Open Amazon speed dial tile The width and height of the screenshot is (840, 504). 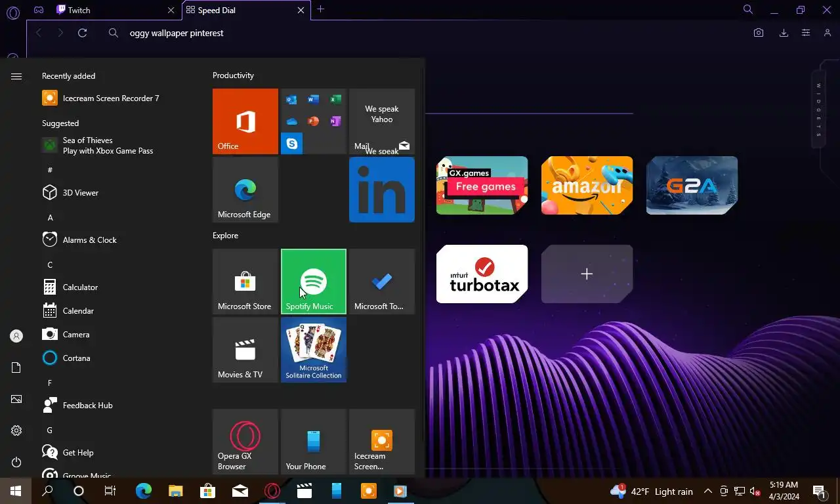click(x=587, y=185)
